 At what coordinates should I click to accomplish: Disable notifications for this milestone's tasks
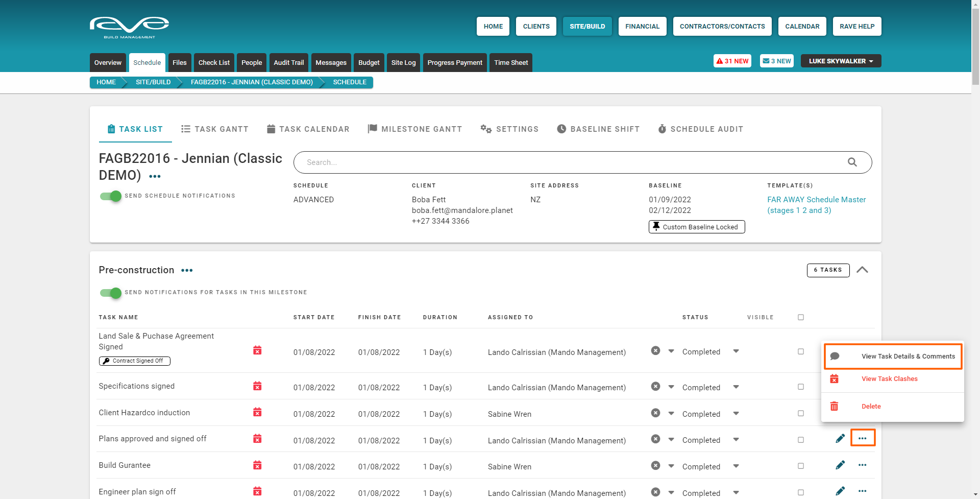[x=111, y=293]
